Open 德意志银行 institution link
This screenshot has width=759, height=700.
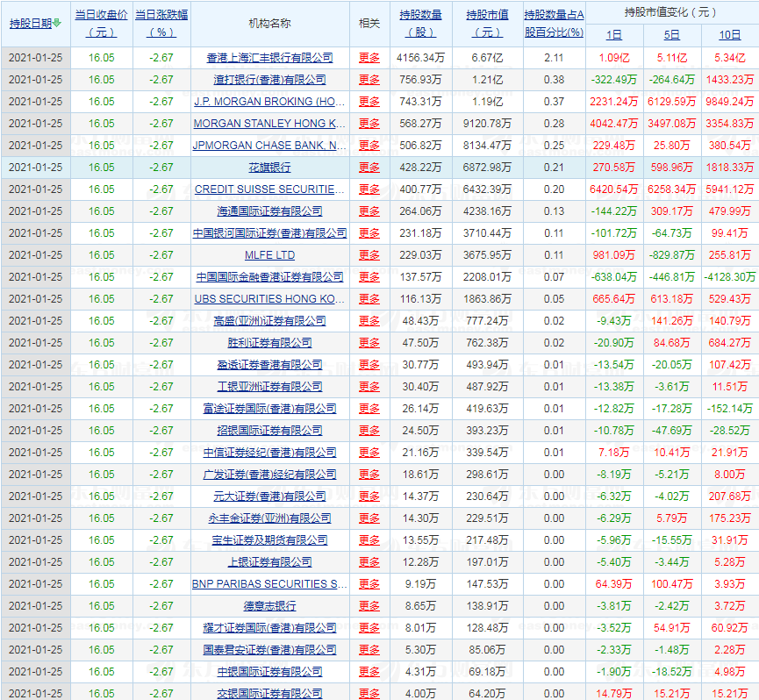click(269, 606)
